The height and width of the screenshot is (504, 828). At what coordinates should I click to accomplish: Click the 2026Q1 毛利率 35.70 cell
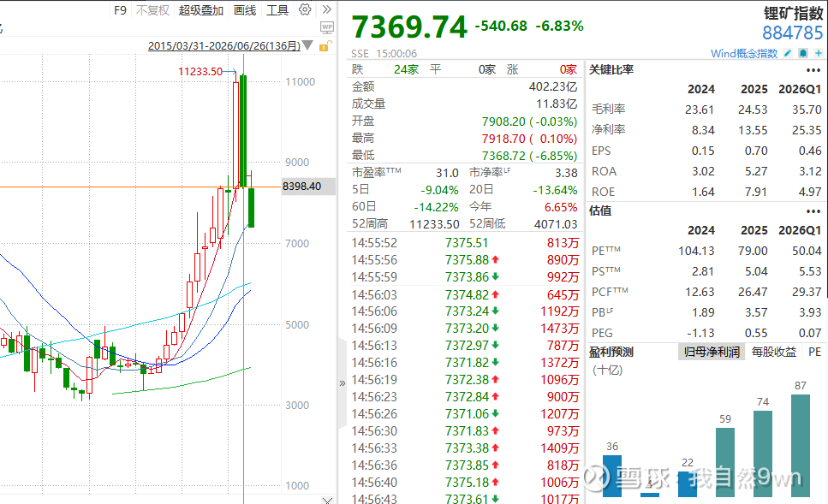807,110
